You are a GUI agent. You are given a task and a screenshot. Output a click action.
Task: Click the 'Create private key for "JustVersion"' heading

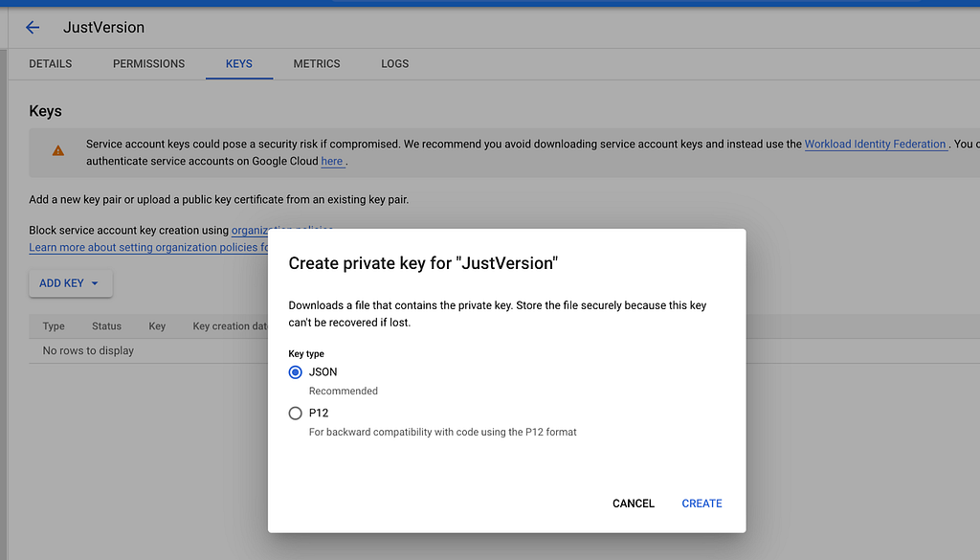coord(423,263)
